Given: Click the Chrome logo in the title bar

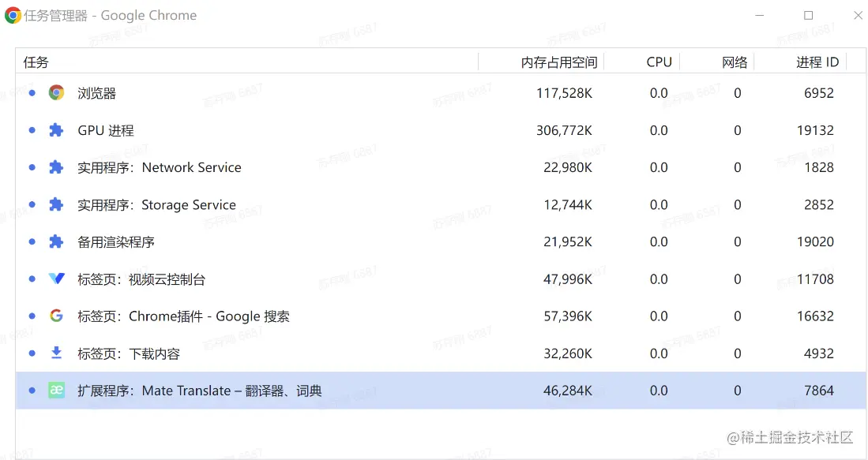Looking at the screenshot, I should pyautogui.click(x=13, y=16).
